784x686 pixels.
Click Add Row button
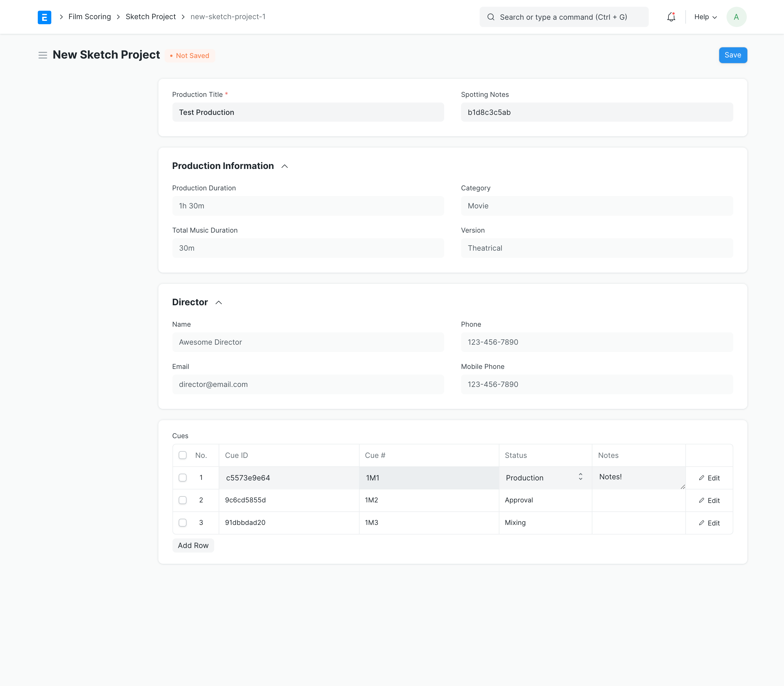click(193, 545)
